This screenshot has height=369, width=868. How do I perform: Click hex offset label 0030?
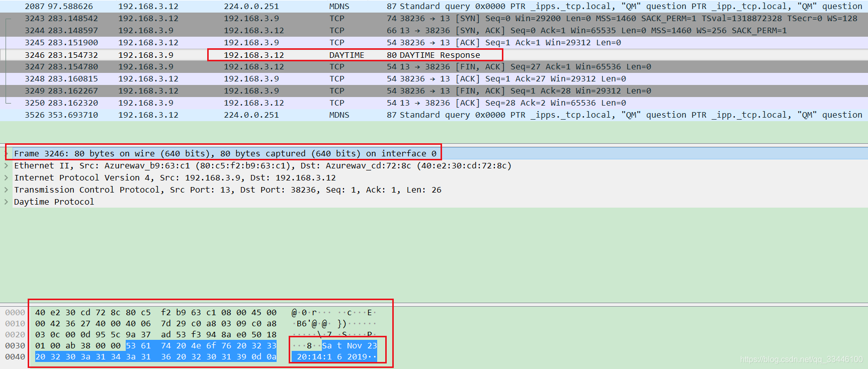point(15,345)
